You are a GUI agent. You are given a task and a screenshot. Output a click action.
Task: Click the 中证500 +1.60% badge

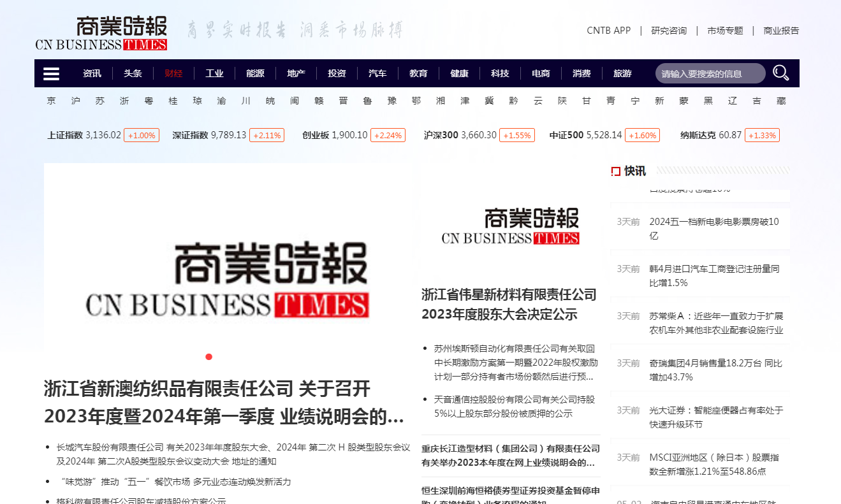[x=643, y=135]
